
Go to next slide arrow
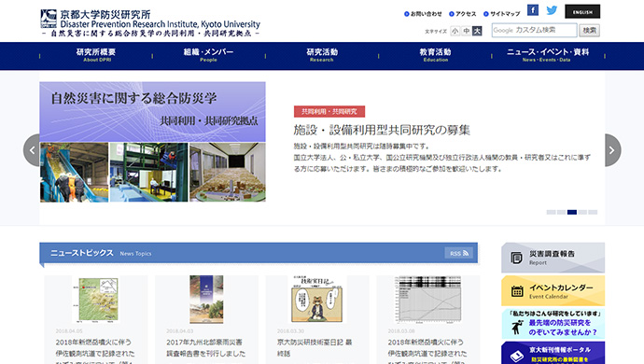(612, 150)
